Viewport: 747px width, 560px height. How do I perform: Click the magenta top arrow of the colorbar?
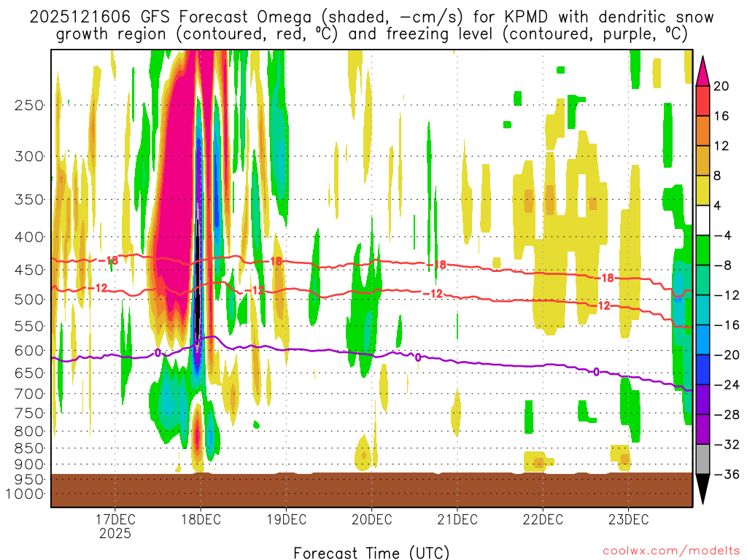coord(703,71)
